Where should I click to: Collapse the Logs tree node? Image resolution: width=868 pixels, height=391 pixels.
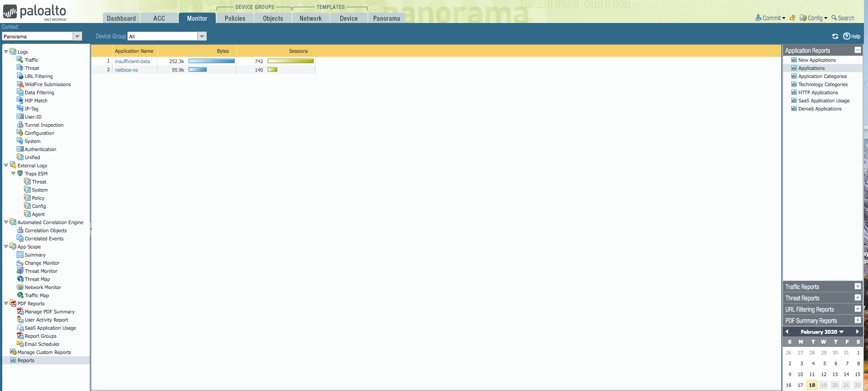(x=6, y=51)
